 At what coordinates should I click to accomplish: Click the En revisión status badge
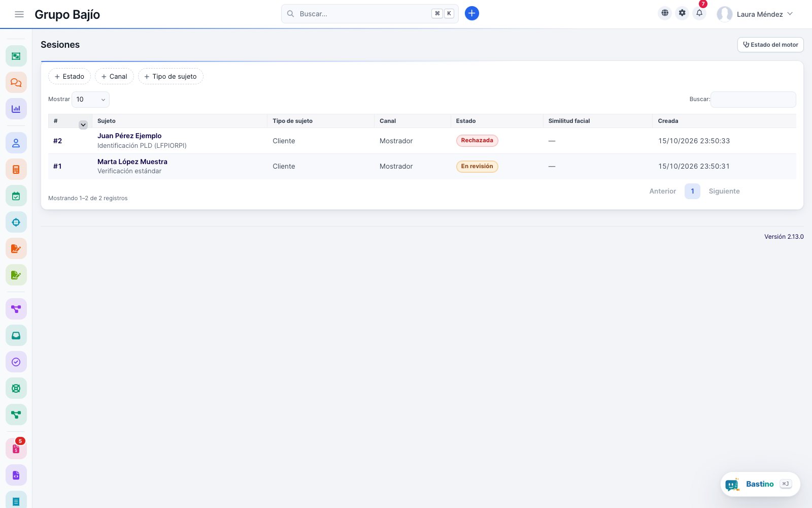477,167
